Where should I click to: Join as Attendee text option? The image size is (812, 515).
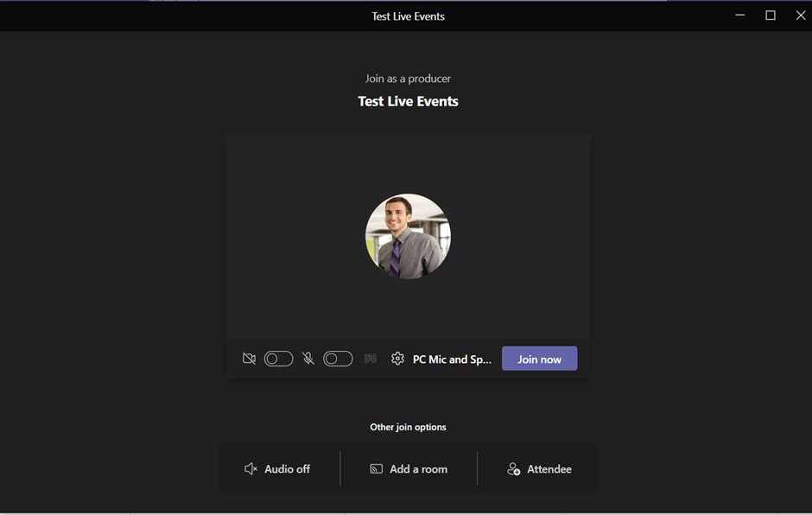549,469
